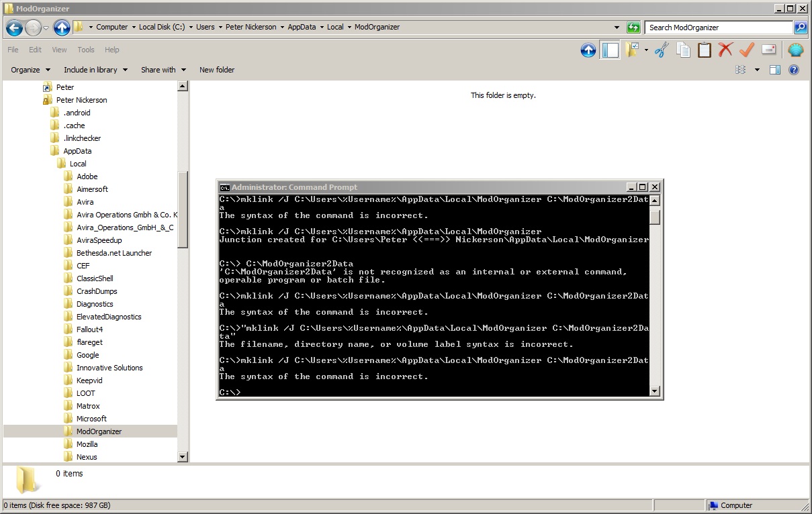The width and height of the screenshot is (812, 514).
Task: Click Classic Shell Up toolbar button
Action: coord(588,50)
